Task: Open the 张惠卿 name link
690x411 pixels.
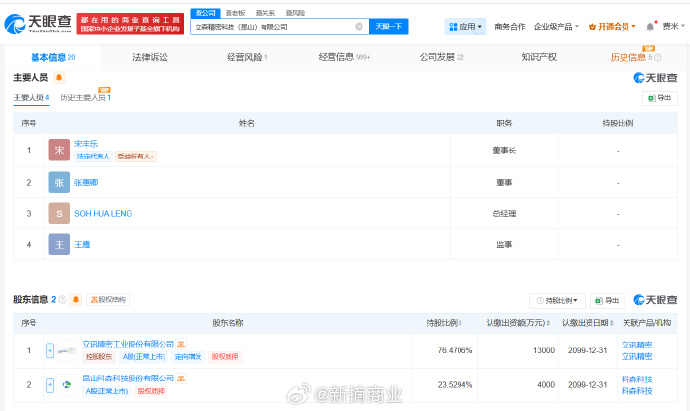Action: 86,183
